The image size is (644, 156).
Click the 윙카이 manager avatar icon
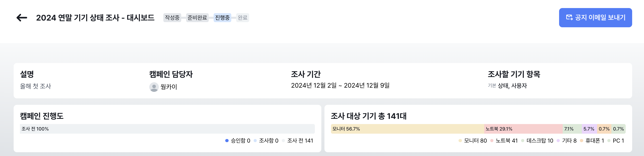point(154,87)
